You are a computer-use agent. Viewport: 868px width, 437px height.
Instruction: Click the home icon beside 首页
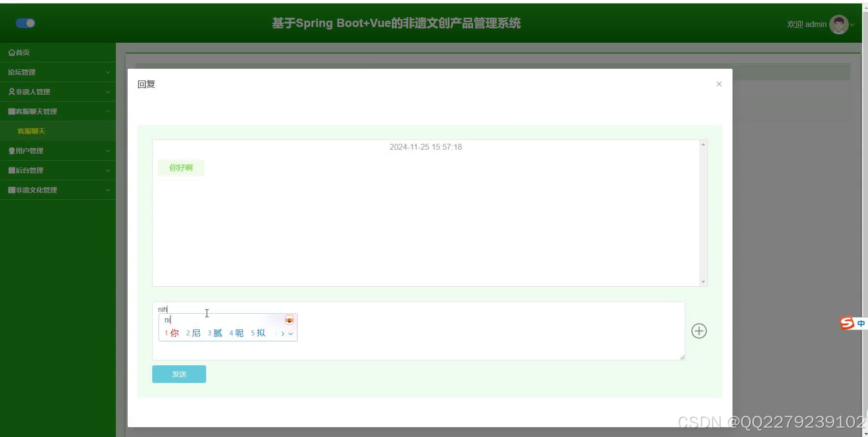tap(11, 53)
